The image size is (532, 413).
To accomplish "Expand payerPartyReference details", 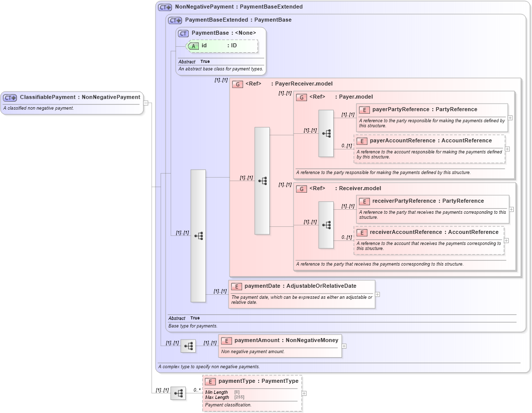I will [x=509, y=117].
